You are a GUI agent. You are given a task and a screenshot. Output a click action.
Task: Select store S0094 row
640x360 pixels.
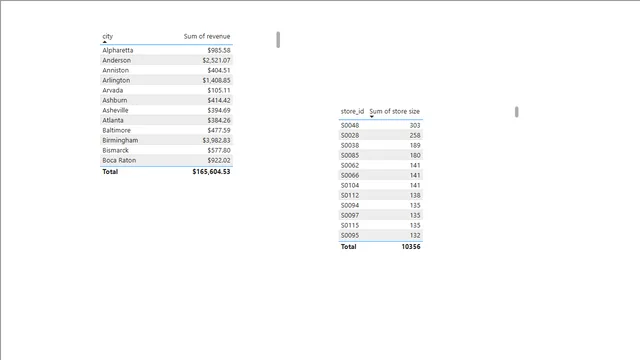click(x=380, y=205)
